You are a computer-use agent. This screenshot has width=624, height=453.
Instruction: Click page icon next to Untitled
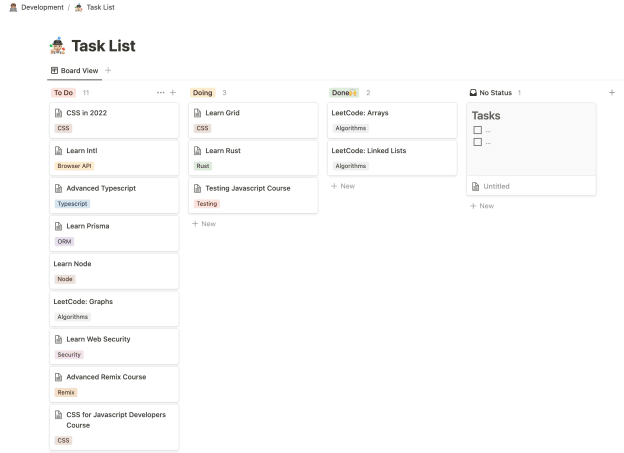476,186
